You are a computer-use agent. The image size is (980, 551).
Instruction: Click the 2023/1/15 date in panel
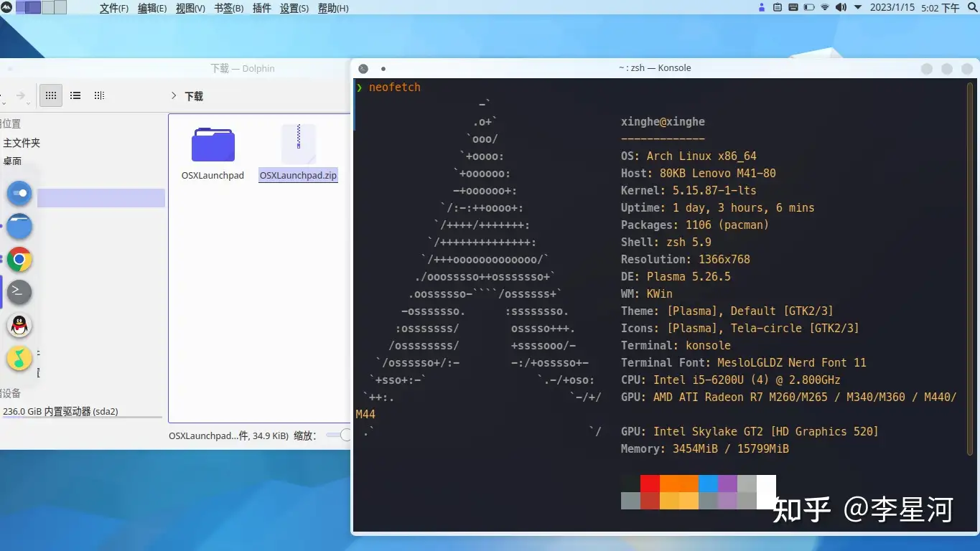[892, 8]
